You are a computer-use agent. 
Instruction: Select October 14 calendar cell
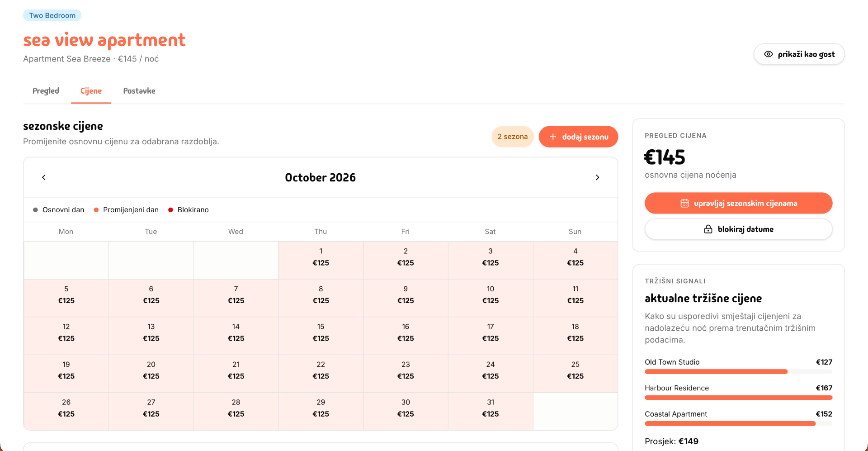pyautogui.click(x=236, y=336)
